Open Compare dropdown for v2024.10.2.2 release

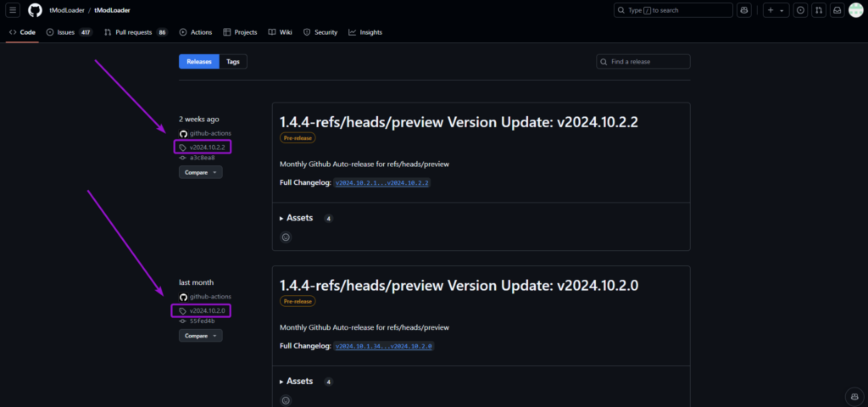pyautogui.click(x=200, y=172)
